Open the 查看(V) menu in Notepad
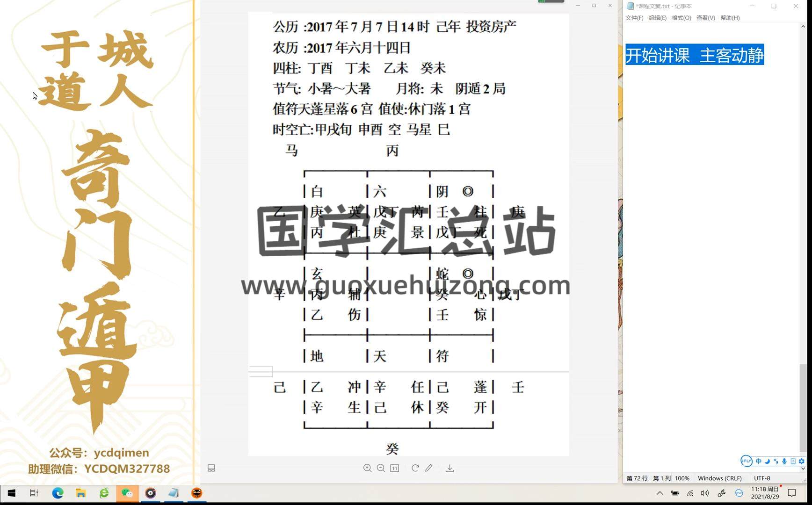The image size is (812, 505). 706,18
